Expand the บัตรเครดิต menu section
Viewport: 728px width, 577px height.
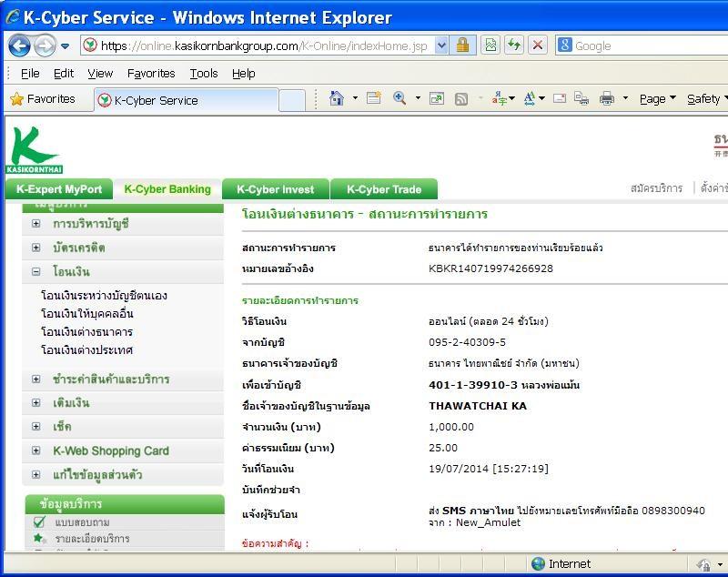35,248
